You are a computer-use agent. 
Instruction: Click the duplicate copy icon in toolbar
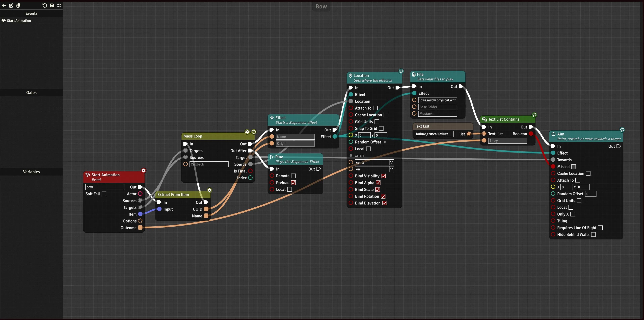point(18,6)
